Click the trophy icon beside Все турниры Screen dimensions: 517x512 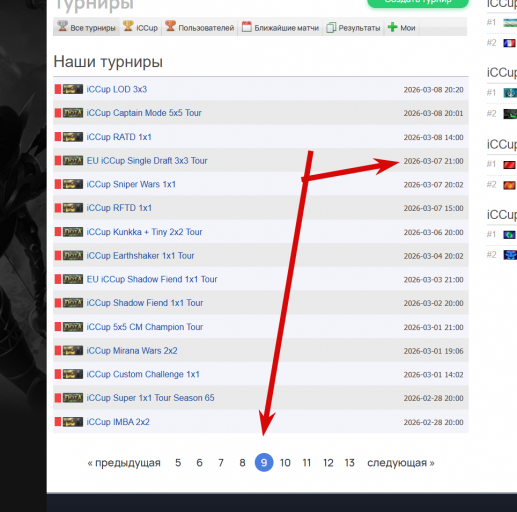(62, 26)
